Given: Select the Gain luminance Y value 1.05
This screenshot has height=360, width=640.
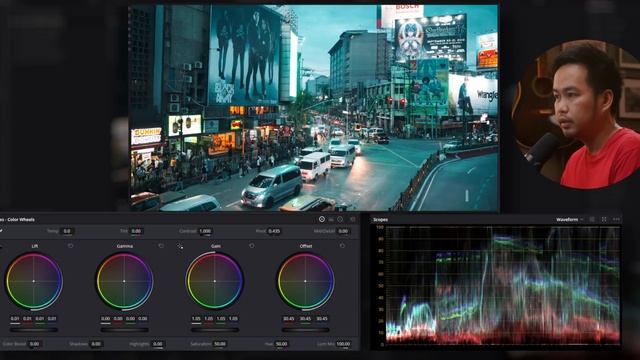Looking at the screenshot, I should coord(196,319).
